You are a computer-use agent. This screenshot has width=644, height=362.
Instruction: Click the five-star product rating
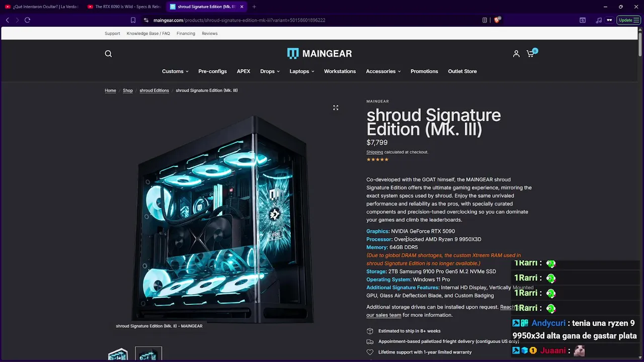point(377,159)
